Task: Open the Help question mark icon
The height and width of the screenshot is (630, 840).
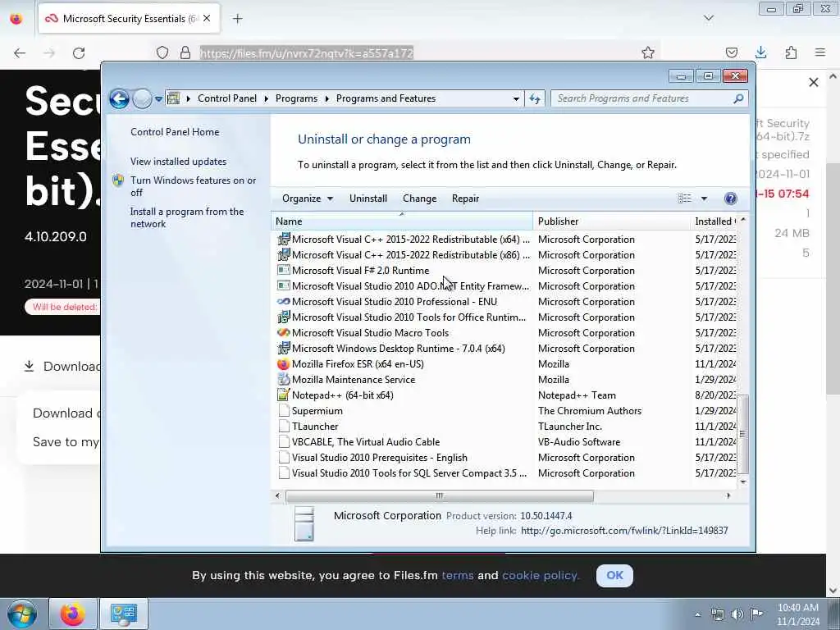Action: pos(730,199)
